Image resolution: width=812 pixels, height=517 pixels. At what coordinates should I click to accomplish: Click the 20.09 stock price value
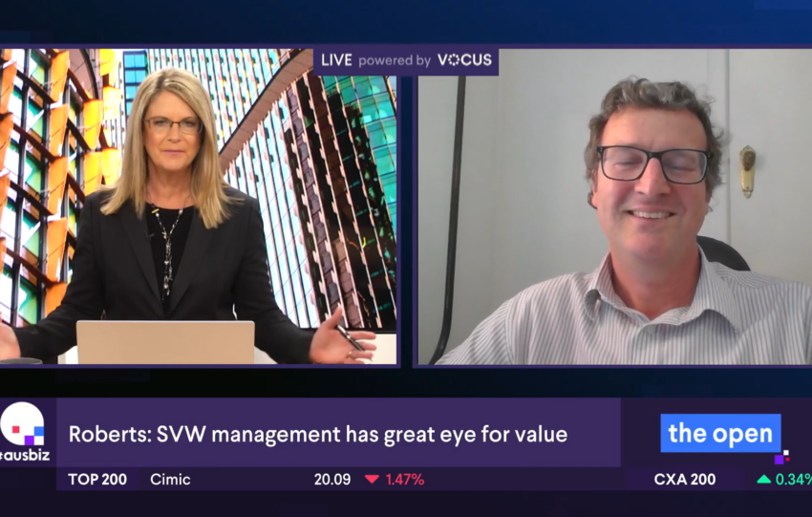[x=332, y=480]
